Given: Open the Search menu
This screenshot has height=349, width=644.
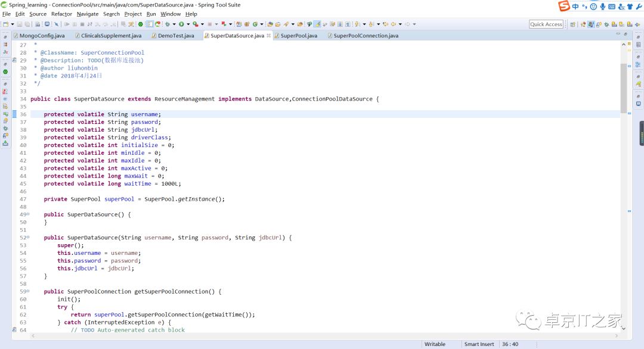Looking at the screenshot, I should (x=112, y=14).
